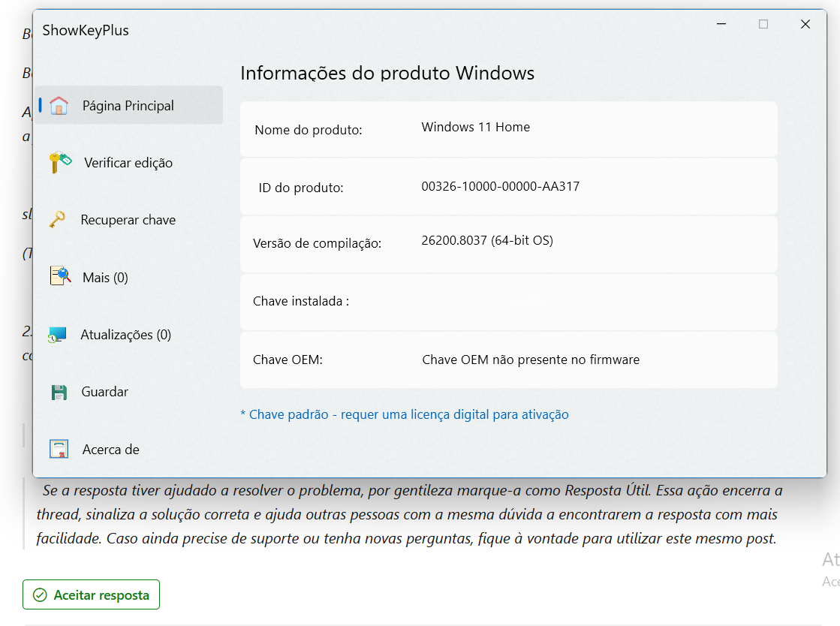Click the green checkmark icon in Aceitar resposta
The height and width of the screenshot is (626, 840).
coord(41,595)
